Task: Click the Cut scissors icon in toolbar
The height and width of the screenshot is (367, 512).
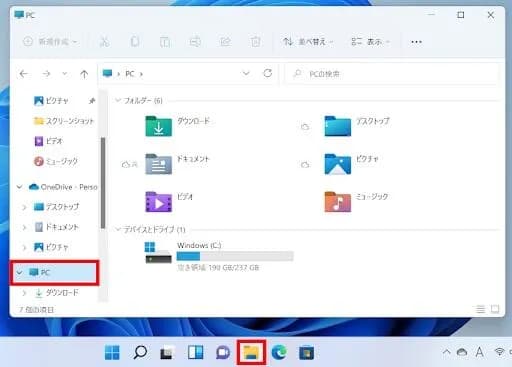Action: pyautogui.click(x=104, y=42)
